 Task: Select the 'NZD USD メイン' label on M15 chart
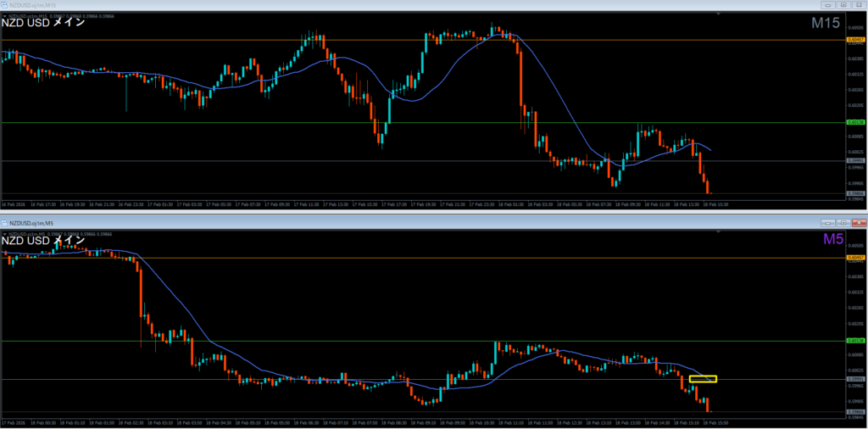click(x=43, y=23)
